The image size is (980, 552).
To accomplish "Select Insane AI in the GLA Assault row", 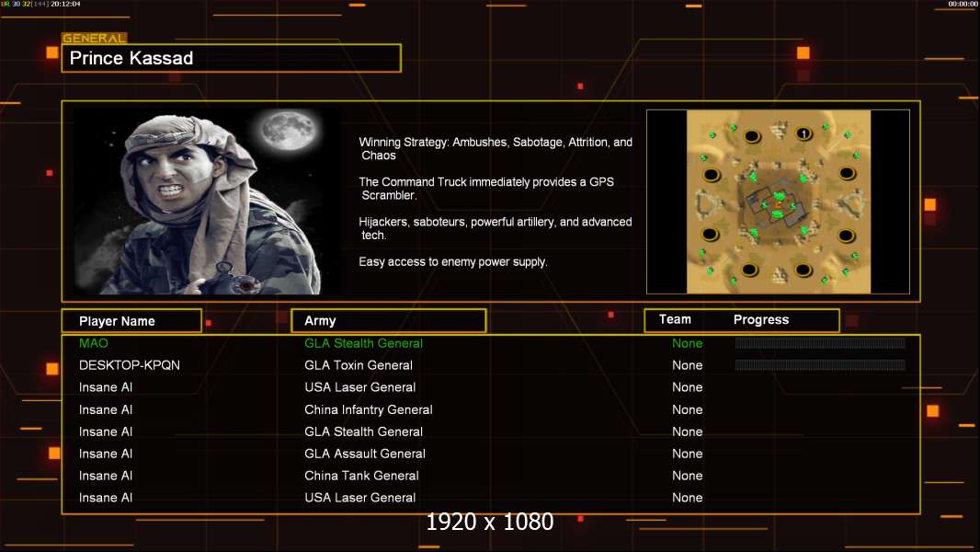I will point(106,454).
